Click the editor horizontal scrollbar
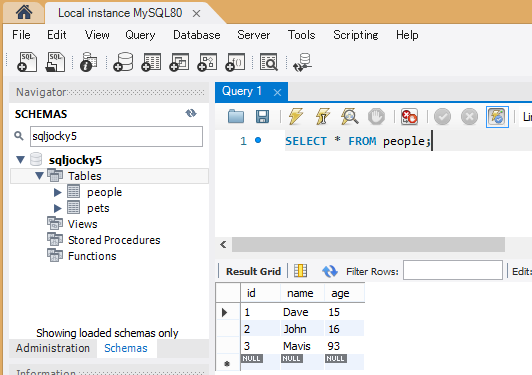Viewport: 532px width, 375px height. coord(368,244)
